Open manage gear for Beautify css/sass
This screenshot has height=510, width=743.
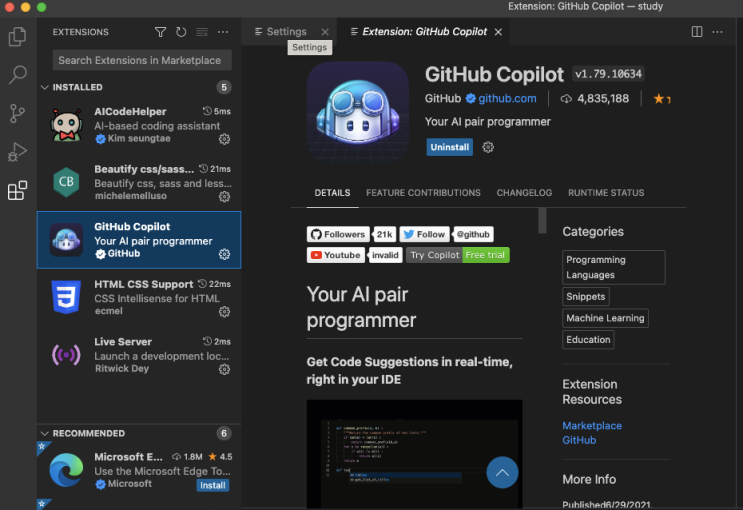pyautogui.click(x=224, y=196)
